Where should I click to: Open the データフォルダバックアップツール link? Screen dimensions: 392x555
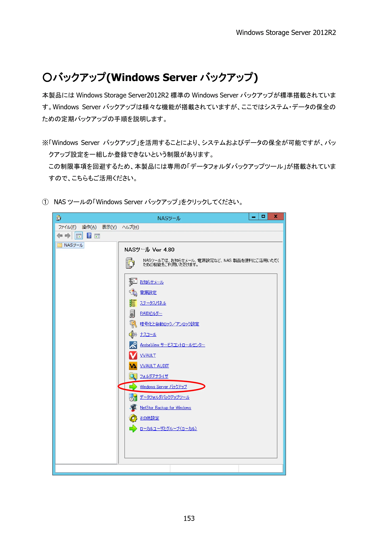coord(165,397)
